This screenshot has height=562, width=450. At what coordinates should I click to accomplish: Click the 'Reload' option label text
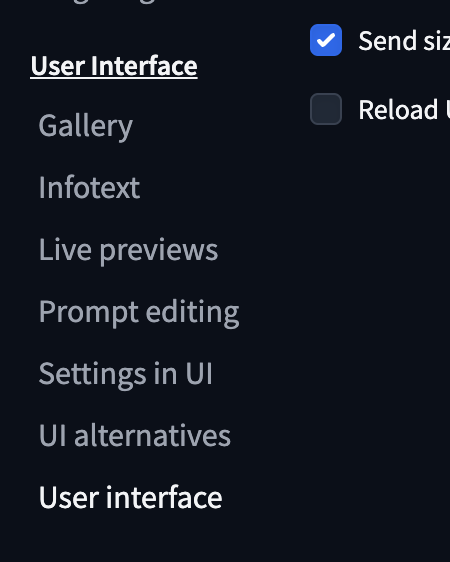pyautogui.click(x=404, y=109)
